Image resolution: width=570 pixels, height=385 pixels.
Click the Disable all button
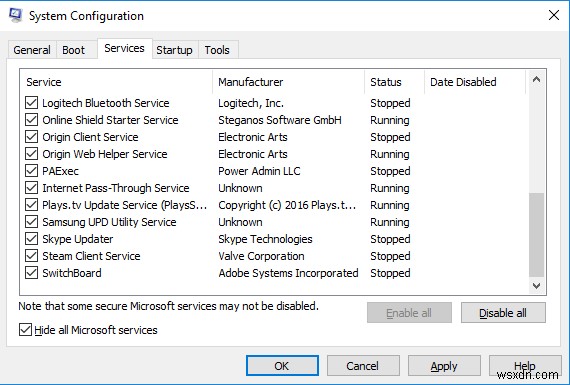[x=503, y=313]
